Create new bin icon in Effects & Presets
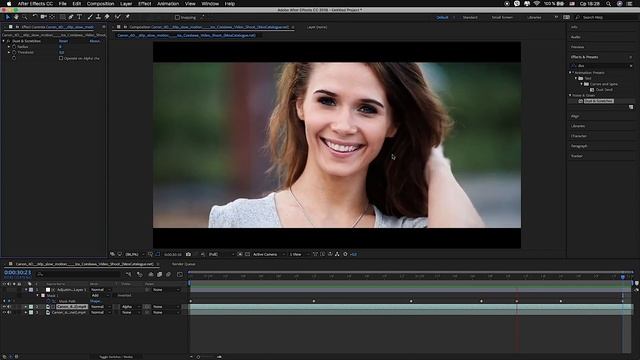This screenshot has width=640, height=360. 631,107
